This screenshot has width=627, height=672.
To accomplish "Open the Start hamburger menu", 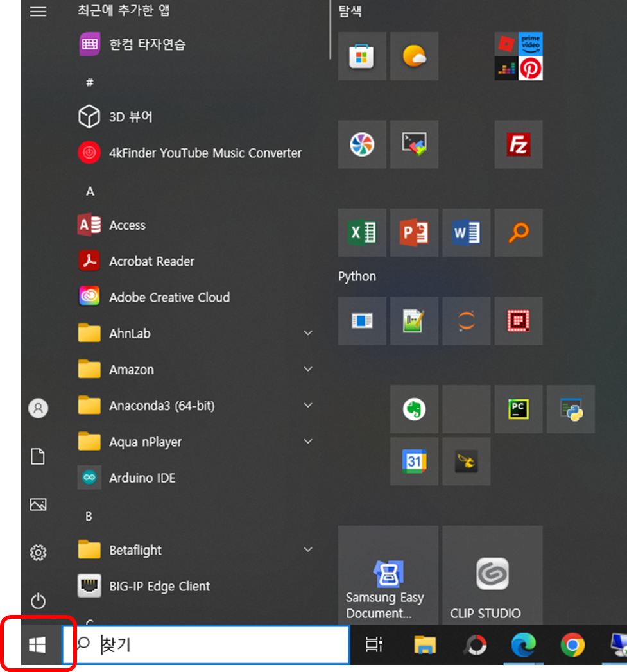I will [x=38, y=11].
